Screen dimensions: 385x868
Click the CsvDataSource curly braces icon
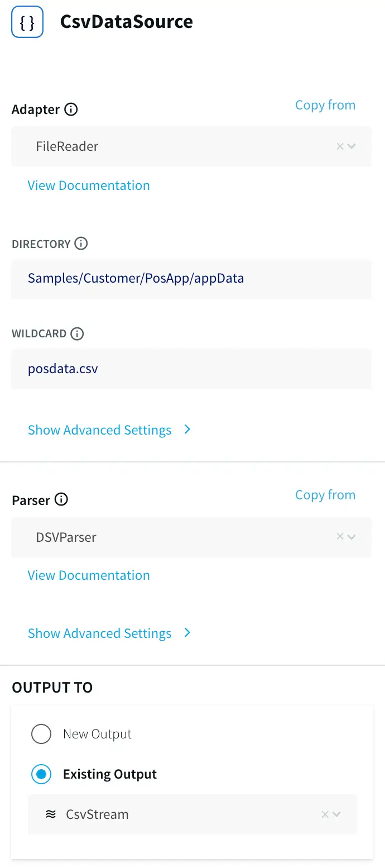pyautogui.click(x=27, y=22)
